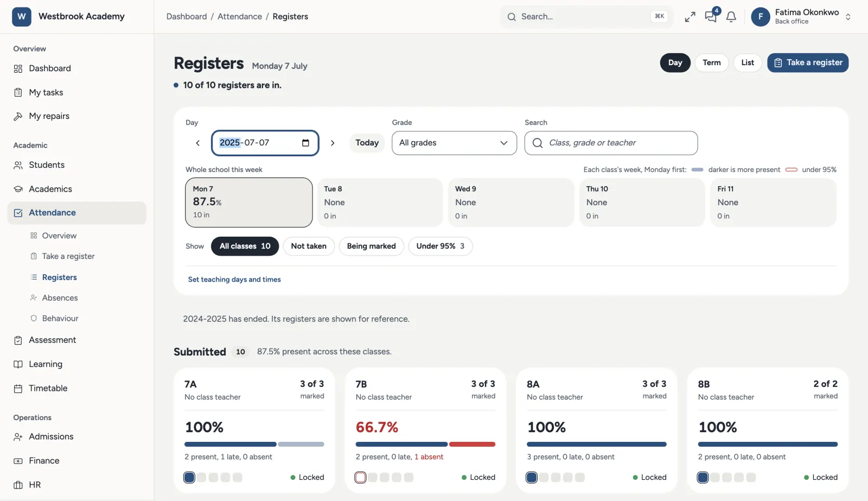Select the Show All classes 10 filter
This screenshot has width=868, height=501.
(245, 246)
